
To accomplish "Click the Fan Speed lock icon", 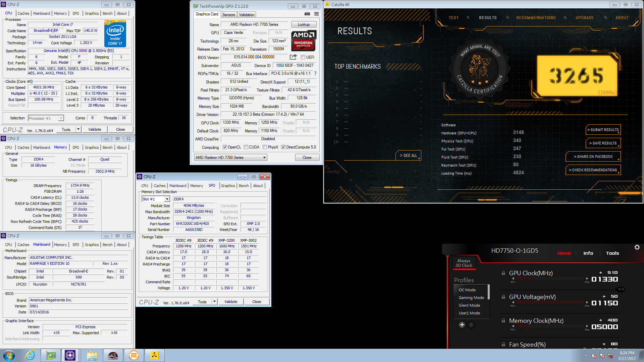I will [x=503, y=345].
